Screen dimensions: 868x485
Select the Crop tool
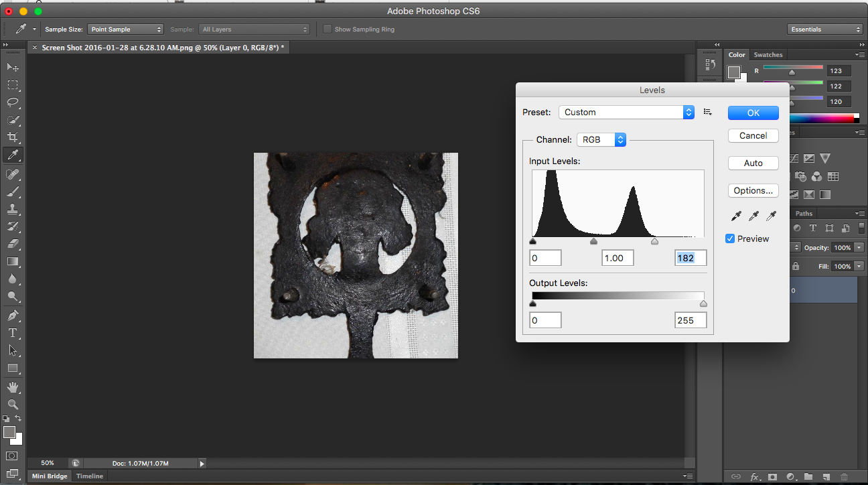coord(13,137)
